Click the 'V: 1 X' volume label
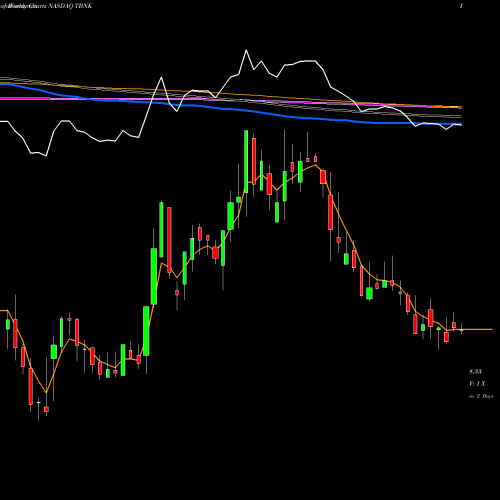This screenshot has width=500, height=500. click(477, 384)
